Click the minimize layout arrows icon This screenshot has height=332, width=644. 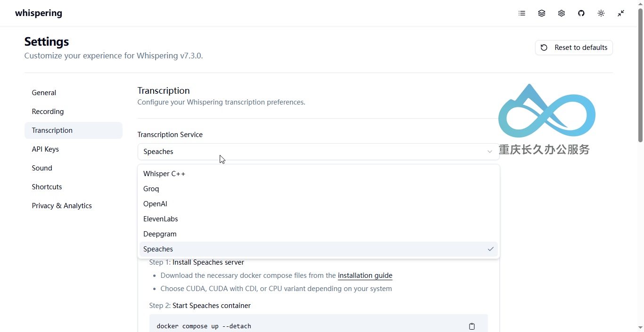[621, 13]
